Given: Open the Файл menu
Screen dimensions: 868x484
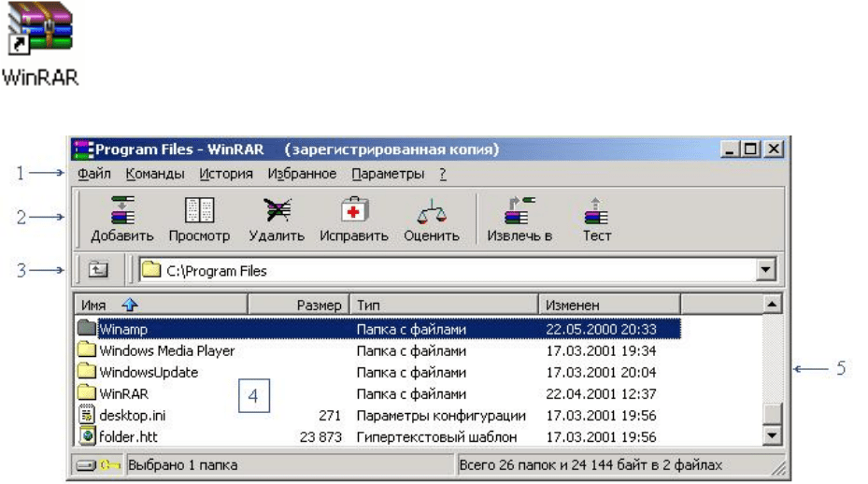Looking at the screenshot, I should [x=94, y=174].
